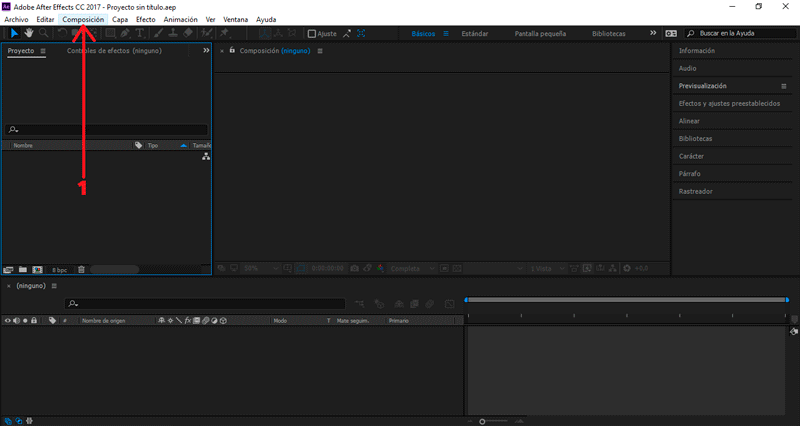Screen dimensions: 800x426
Task: Switch to Controles de efectos tab
Action: [x=114, y=51]
